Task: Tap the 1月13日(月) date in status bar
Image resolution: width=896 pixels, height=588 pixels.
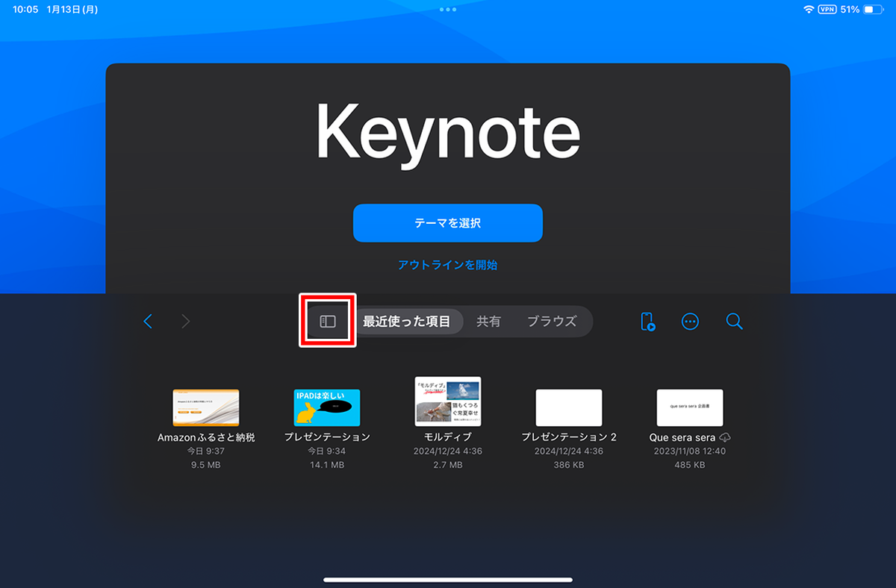Action: pyautogui.click(x=72, y=10)
